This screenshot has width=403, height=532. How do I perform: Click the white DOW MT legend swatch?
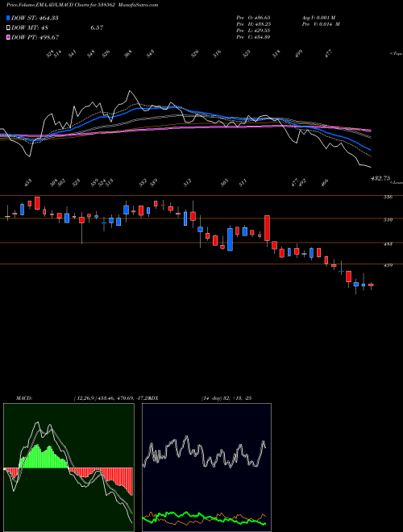pos(8,27)
